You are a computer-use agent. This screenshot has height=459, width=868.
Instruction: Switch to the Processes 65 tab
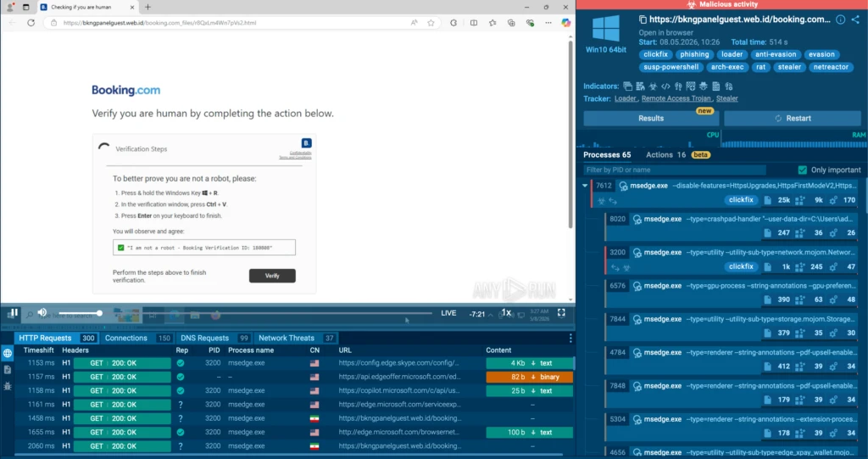click(607, 154)
